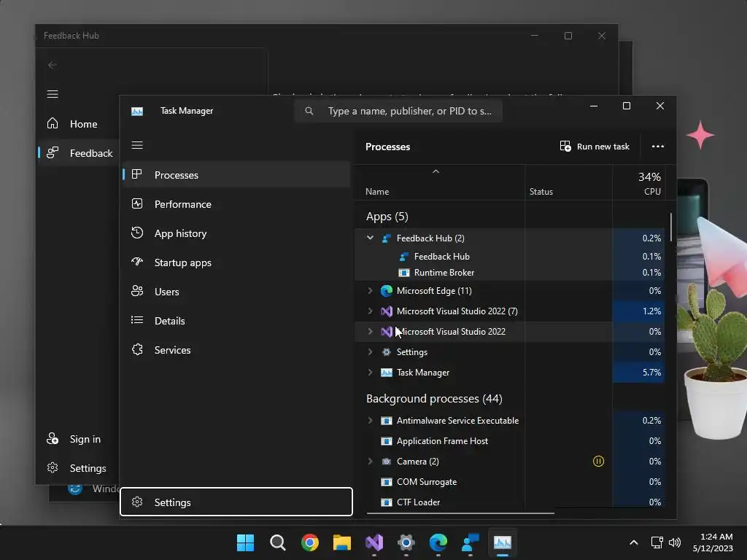Expand the Microsoft Edge (11) group
The image size is (747, 560).
click(x=370, y=290)
